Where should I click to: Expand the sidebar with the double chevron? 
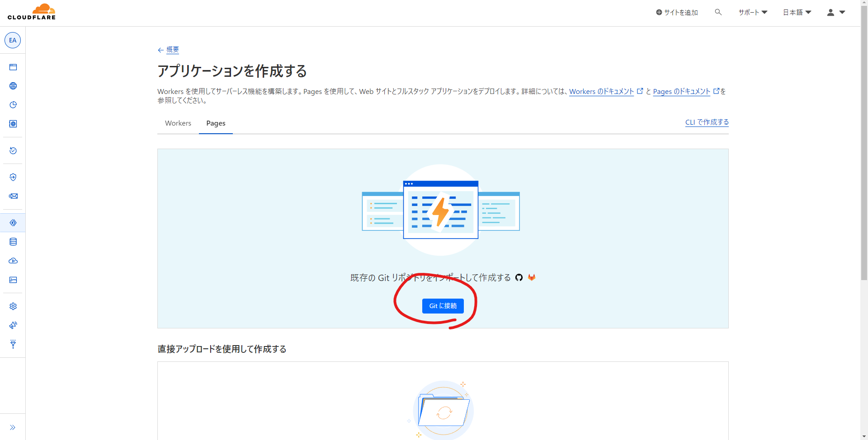(x=13, y=427)
